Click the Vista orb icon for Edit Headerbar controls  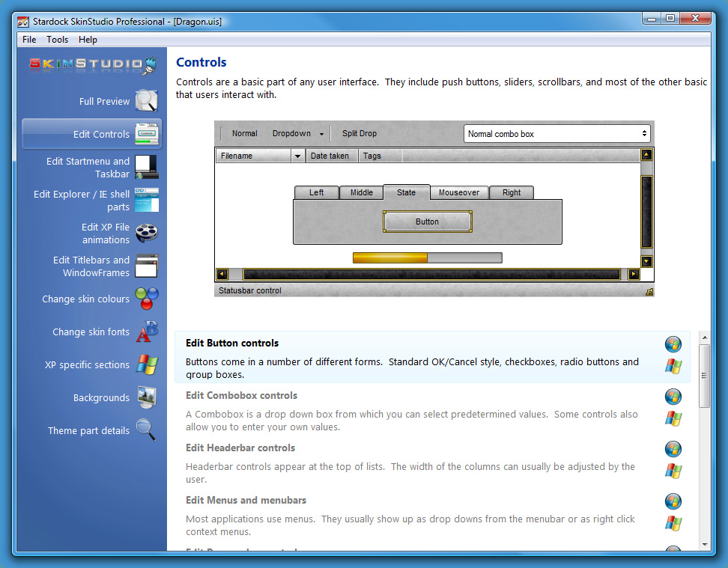click(x=673, y=449)
